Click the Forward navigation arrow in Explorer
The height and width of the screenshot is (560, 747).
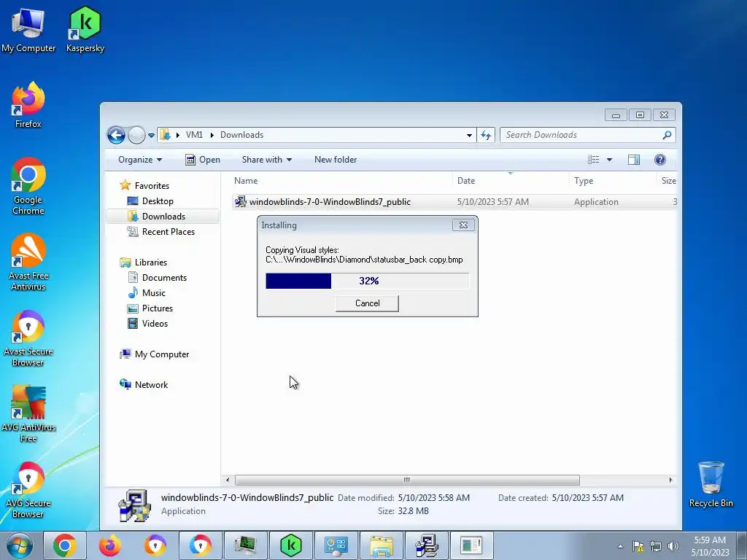[136, 135]
